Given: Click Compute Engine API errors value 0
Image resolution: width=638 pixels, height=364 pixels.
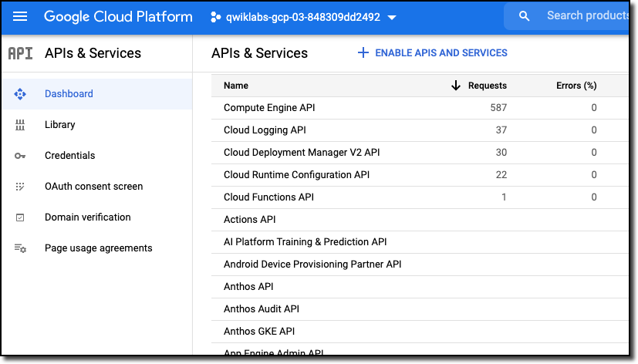Looking at the screenshot, I should (x=594, y=108).
